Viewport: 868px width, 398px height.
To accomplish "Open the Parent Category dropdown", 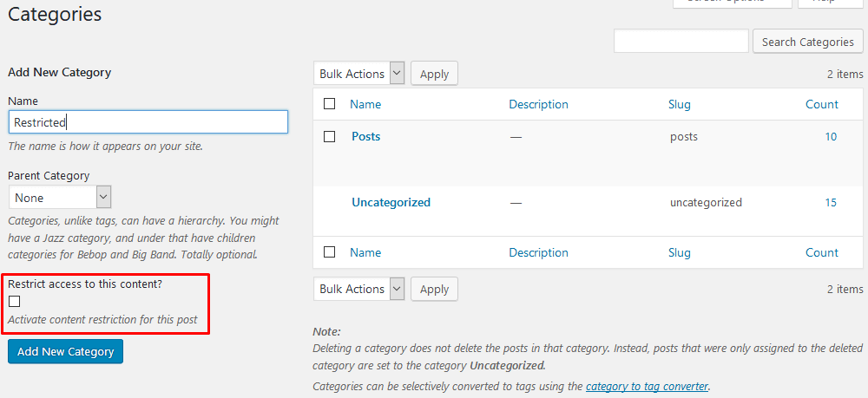I will pos(61,197).
